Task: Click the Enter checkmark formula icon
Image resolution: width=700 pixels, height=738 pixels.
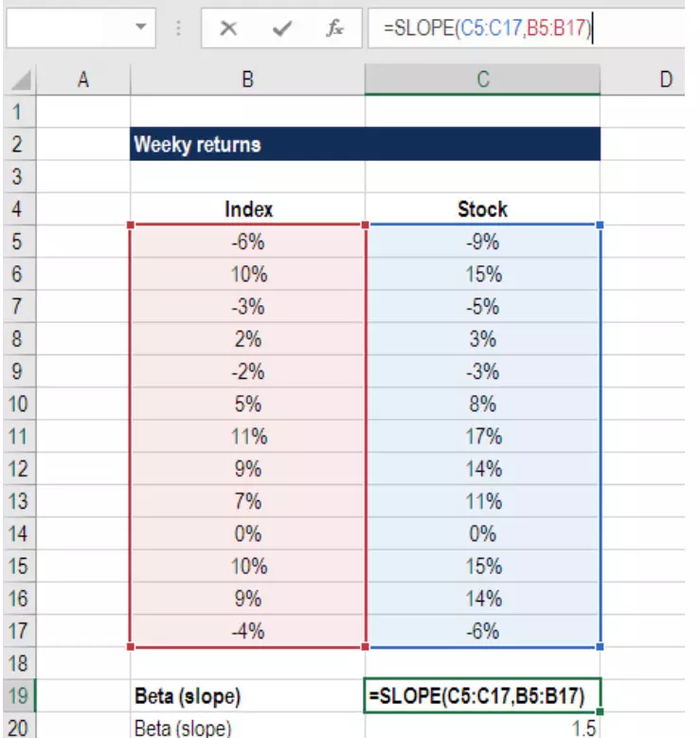Action: 282,28
